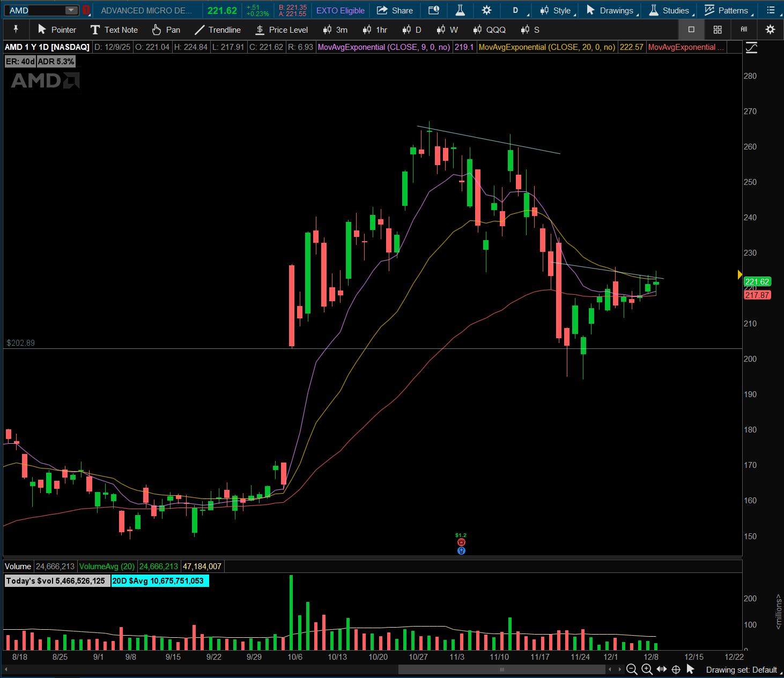Switch to the D chart preset
The image size is (784, 678).
coord(412,29)
